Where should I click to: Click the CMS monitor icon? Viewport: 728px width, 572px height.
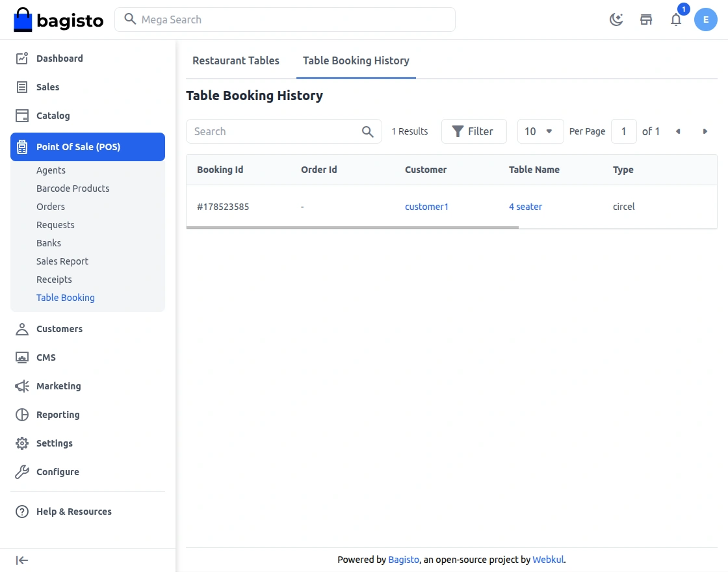point(22,357)
